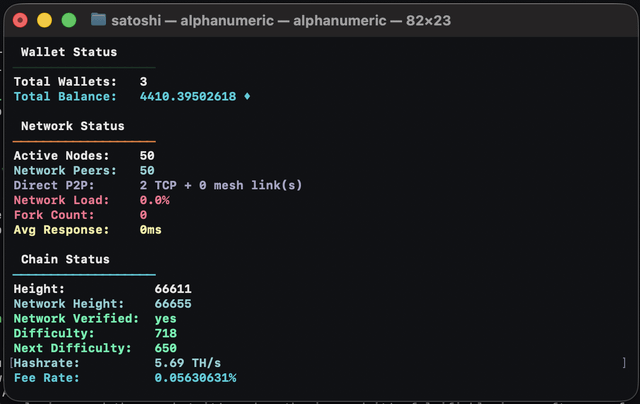Close the satoshi terminal window
The width and height of the screenshot is (640, 404).
[x=20, y=20]
